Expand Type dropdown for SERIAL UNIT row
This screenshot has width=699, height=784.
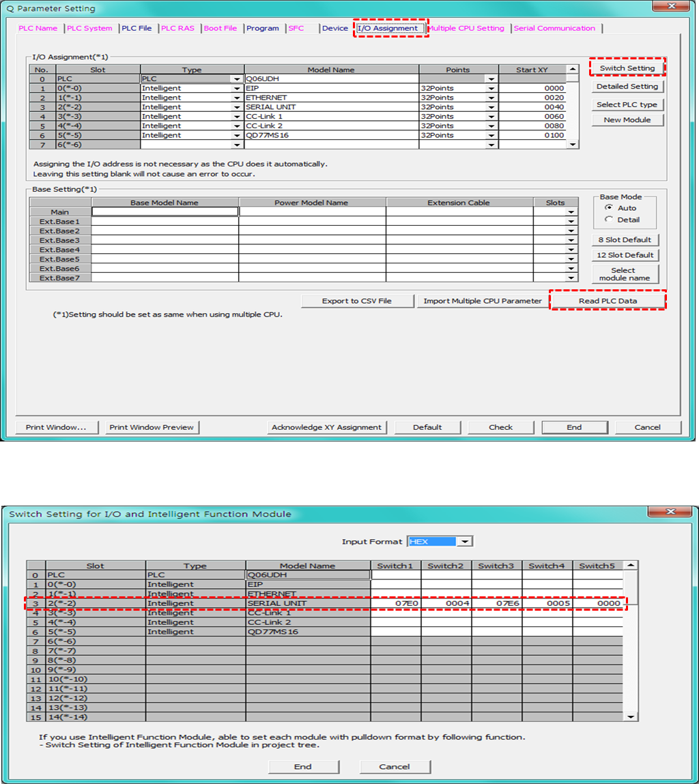click(x=237, y=108)
